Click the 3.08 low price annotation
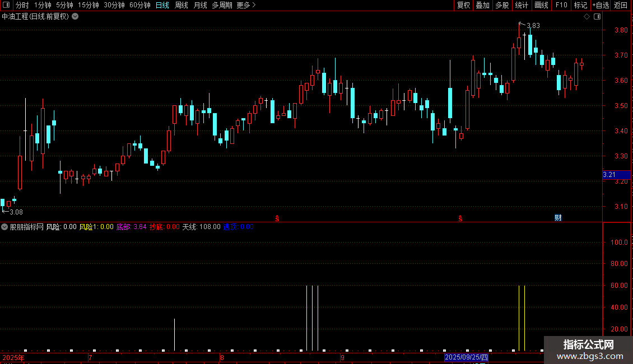This screenshot has width=633, height=364. pyautogui.click(x=16, y=212)
